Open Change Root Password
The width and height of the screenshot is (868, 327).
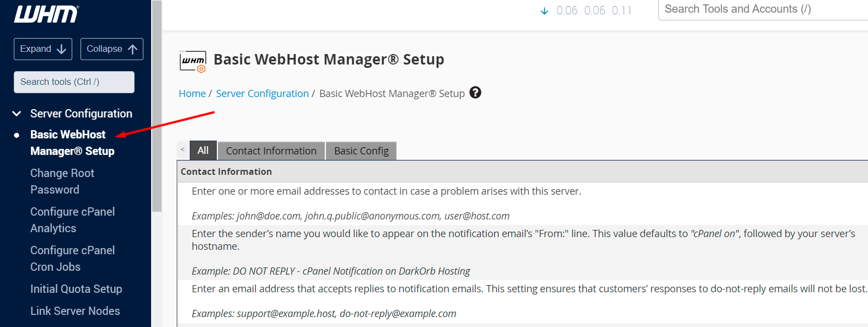(x=62, y=181)
